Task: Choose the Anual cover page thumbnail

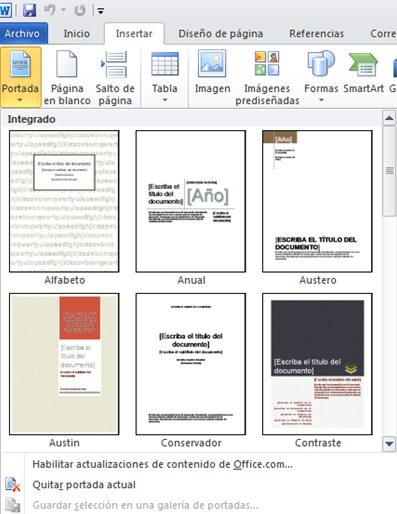Action: tap(191, 201)
